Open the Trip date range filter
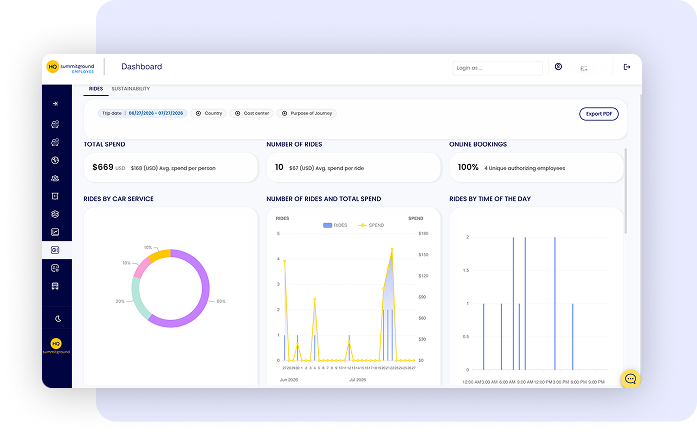697x434 pixels. point(143,113)
